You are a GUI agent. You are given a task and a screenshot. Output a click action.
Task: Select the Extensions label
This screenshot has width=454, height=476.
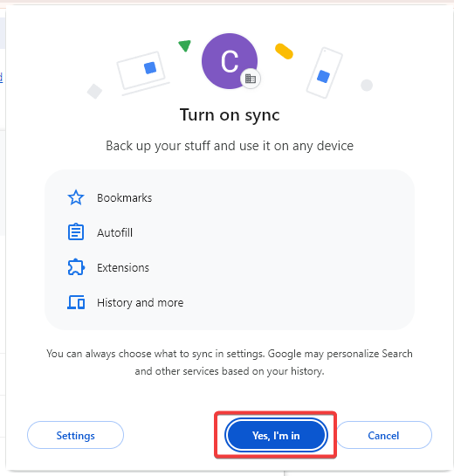tap(123, 268)
